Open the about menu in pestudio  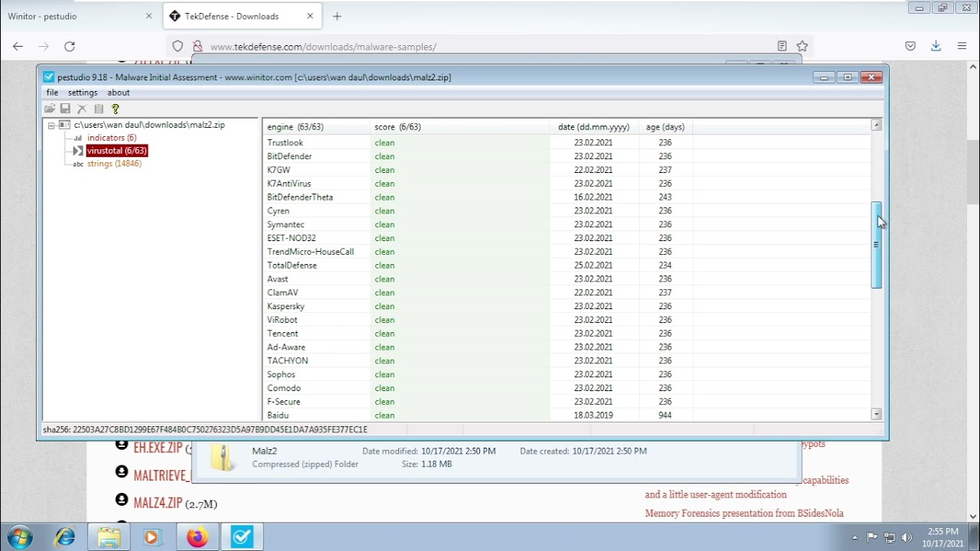click(118, 93)
